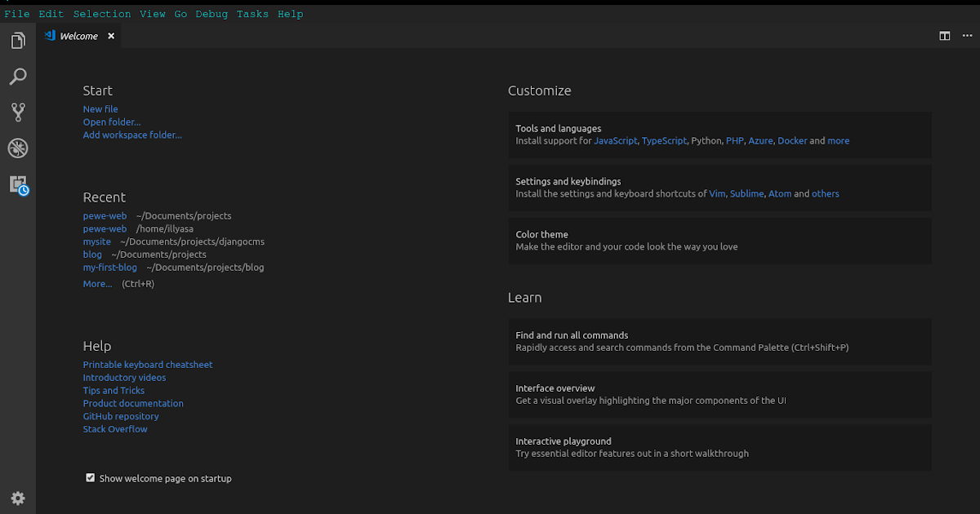This screenshot has width=980, height=514.
Task: Select the Welcome tab
Action: (x=78, y=36)
